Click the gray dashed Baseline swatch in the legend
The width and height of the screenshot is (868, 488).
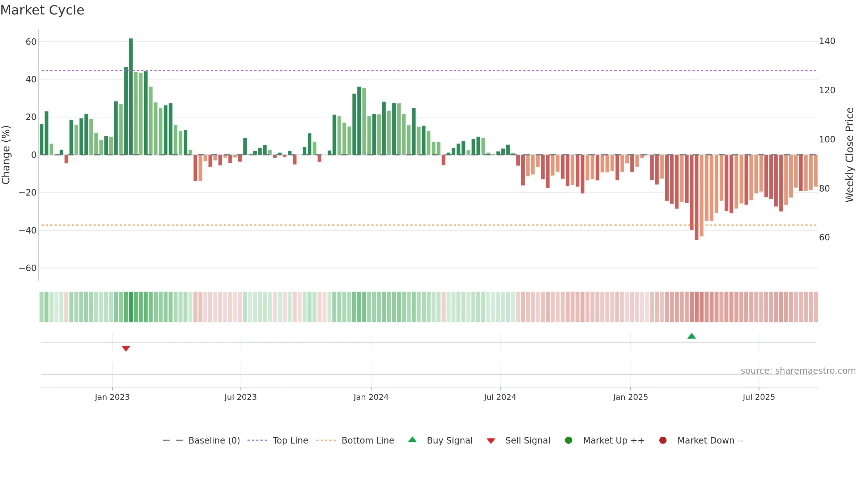click(173, 440)
